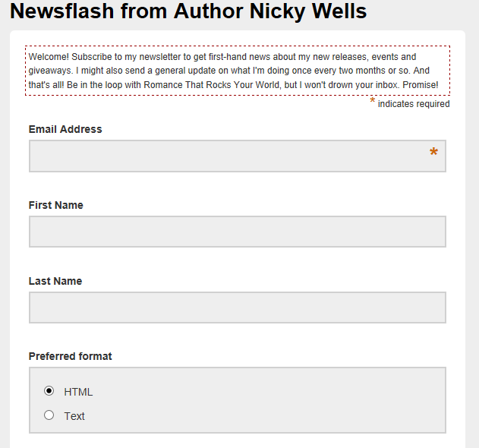Click the 'Last Name' label
This screenshot has height=448, width=479.
tap(55, 281)
